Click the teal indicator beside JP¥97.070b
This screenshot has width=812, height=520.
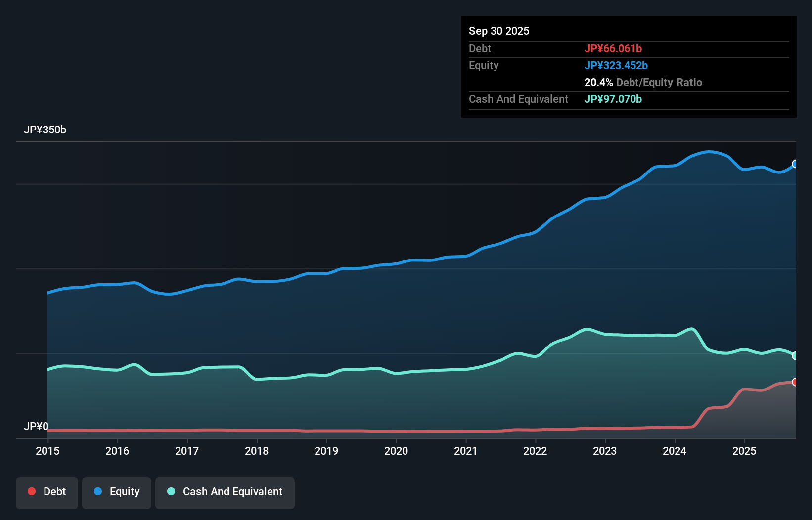click(x=613, y=99)
